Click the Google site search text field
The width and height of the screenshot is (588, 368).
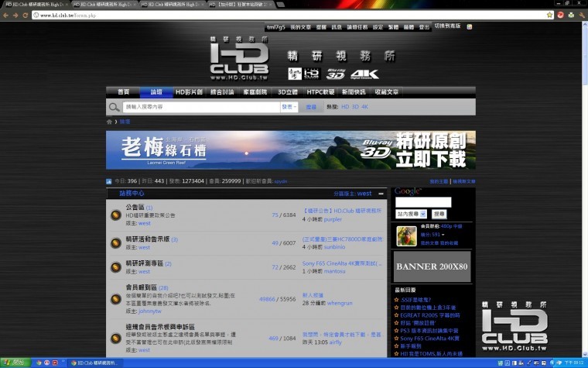click(423, 202)
